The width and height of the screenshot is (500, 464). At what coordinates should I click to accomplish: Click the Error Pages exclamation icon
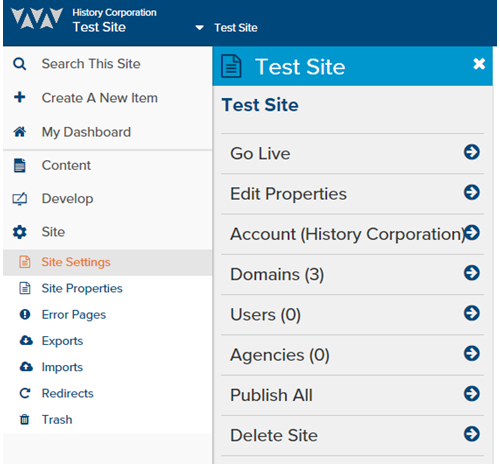point(25,314)
